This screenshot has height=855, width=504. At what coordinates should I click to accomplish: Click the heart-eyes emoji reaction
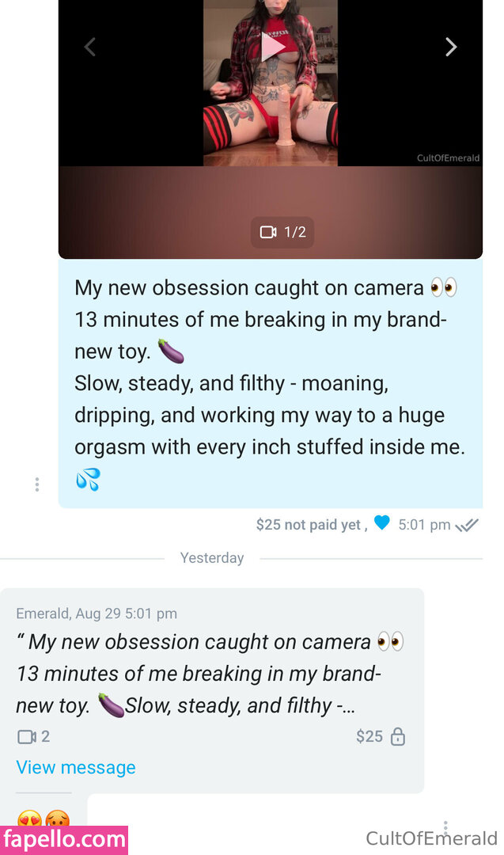click(x=29, y=819)
